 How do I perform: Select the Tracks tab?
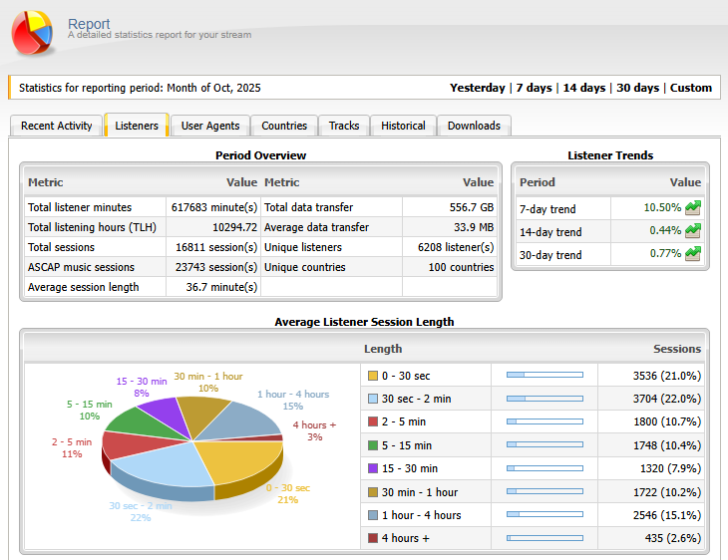344,126
